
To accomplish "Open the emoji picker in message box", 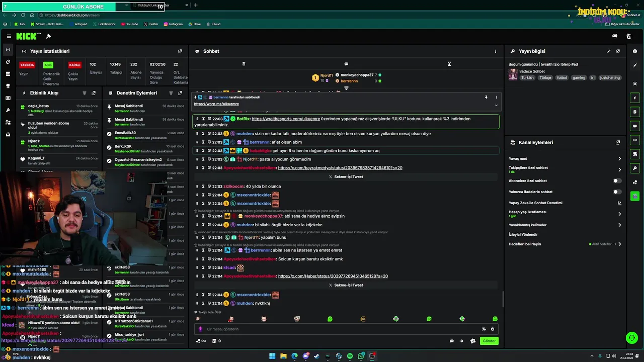I will (x=493, y=329).
